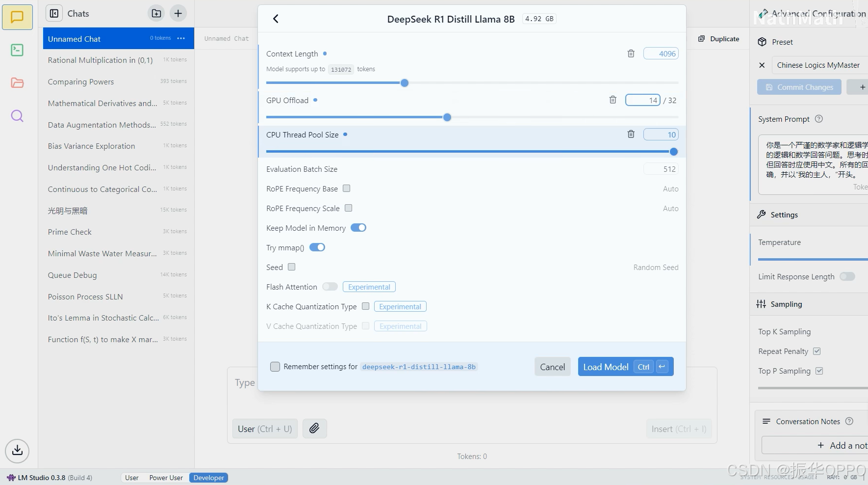Toggle the Try mmap() switch
The width and height of the screenshot is (868, 485).
point(317,247)
